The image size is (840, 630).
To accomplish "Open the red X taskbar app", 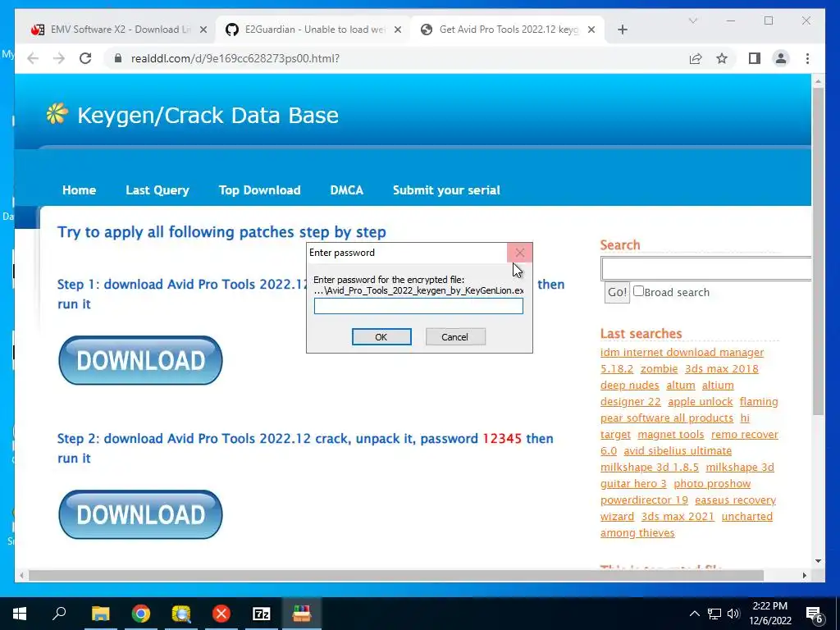I will click(x=221, y=614).
